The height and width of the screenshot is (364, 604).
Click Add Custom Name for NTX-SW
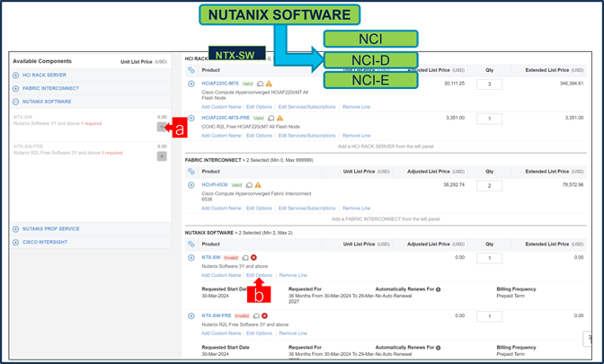tap(221, 275)
